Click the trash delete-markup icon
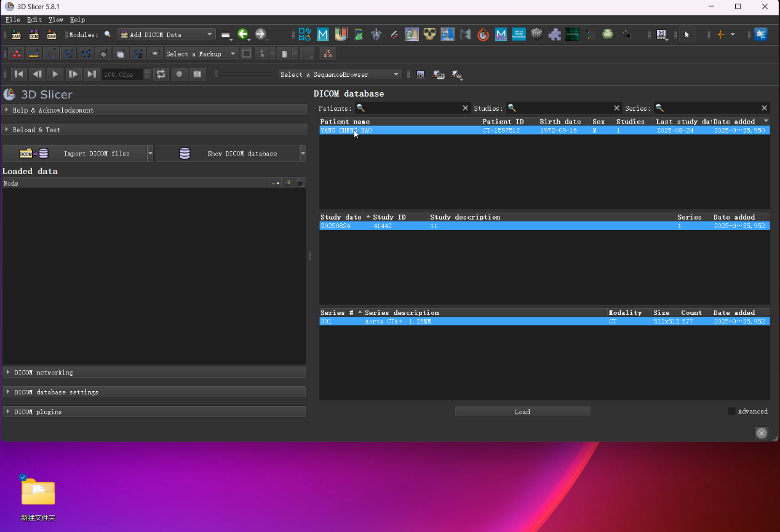The height and width of the screenshot is (532, 780). [x=284, y=54]
